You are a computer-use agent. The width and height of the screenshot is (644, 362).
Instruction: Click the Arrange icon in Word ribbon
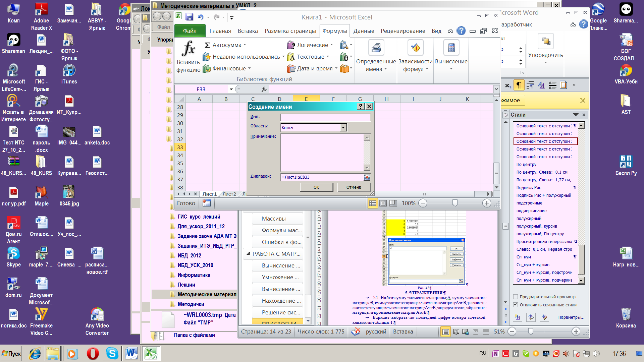[x=546, y=42]
